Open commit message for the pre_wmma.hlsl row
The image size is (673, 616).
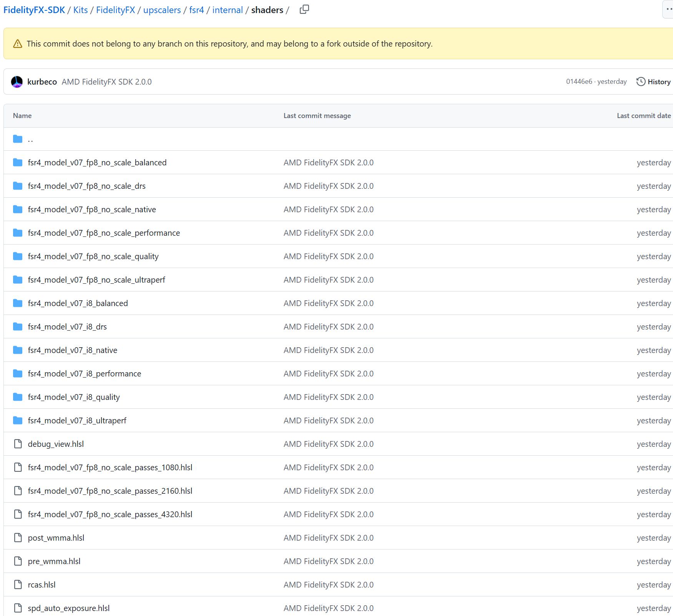click(x=329, y=561)
